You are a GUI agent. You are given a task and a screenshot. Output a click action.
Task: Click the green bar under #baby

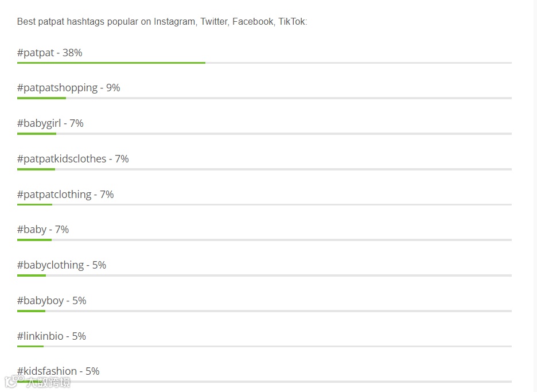[x=34, y=240]
